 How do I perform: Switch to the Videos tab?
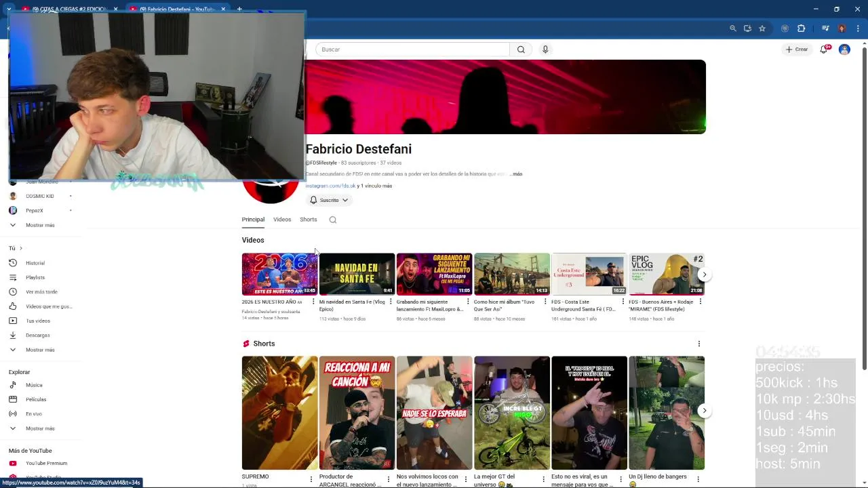(x=282, y=220)
